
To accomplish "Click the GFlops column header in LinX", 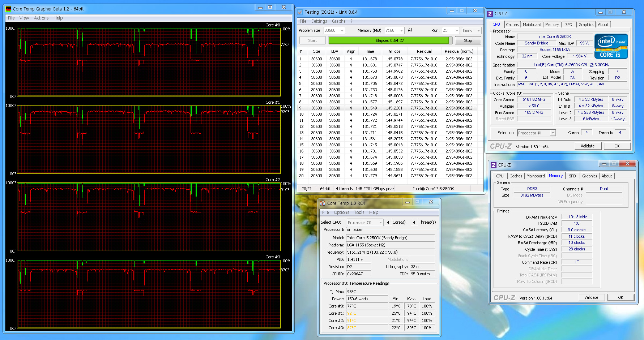I will tap(394, 51).
